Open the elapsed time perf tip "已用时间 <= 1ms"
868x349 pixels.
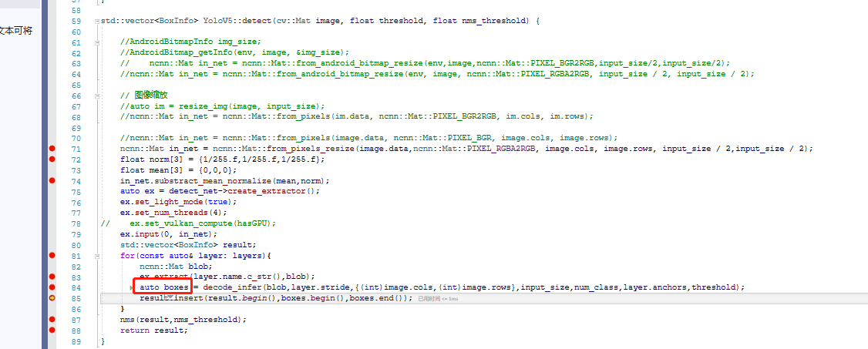438,299
